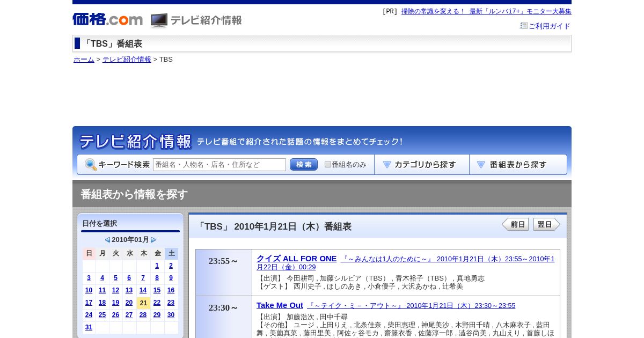Image resolution: width=644 pixels, height=338 pixels.
Task: Click the 前日 previous day arrow button
Action: tap(515, 224)
